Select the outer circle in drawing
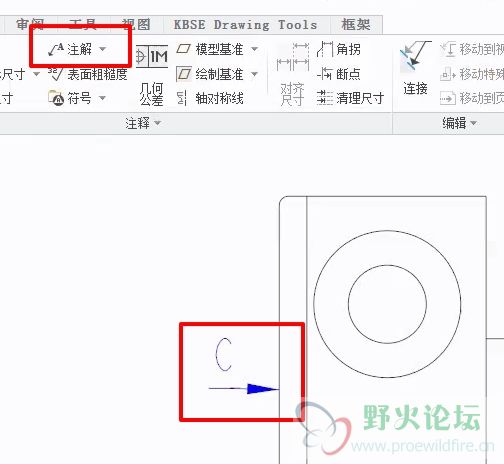Viewport: 504px width, 464px height. click(x=387, y=304)
